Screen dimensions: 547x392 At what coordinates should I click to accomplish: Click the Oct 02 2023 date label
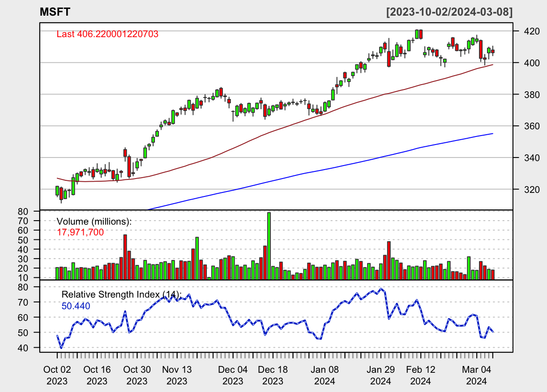point(57,375)
